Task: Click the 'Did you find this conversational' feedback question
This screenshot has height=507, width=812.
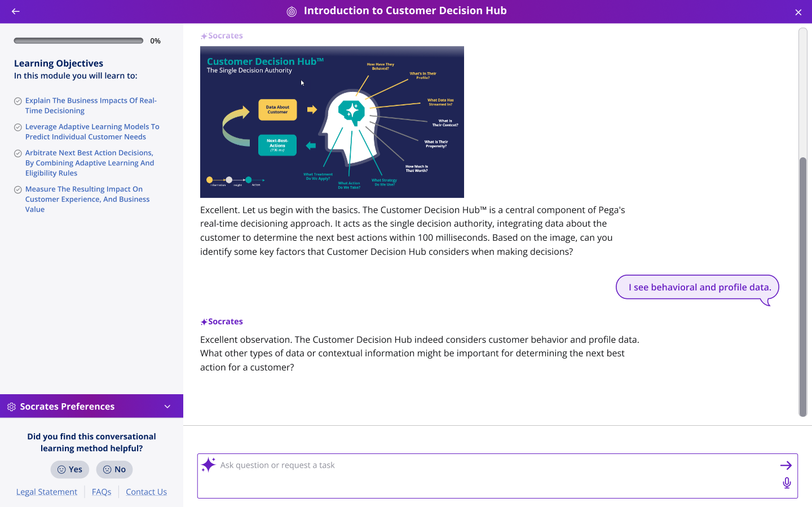Action: tap(91, 442)
